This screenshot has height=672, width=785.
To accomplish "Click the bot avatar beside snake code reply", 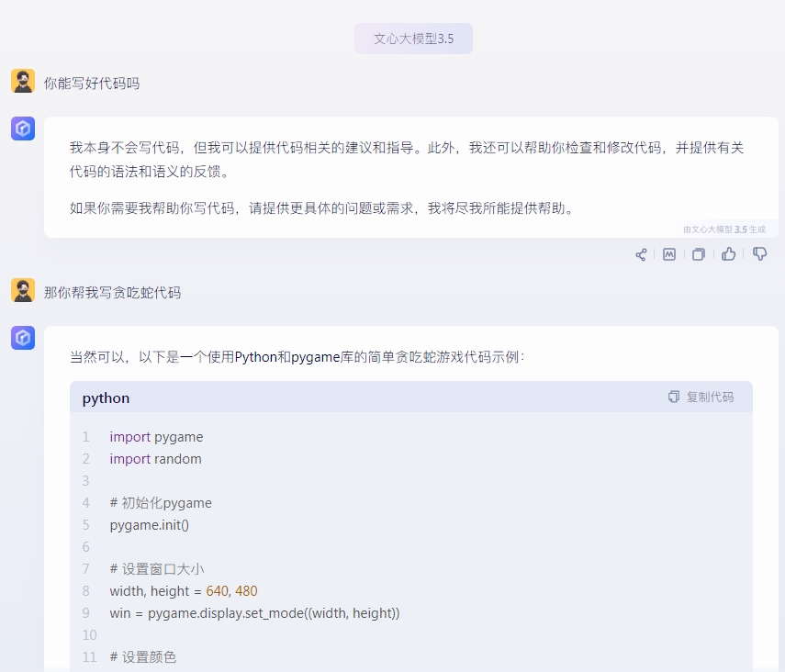I will [23, 338].
